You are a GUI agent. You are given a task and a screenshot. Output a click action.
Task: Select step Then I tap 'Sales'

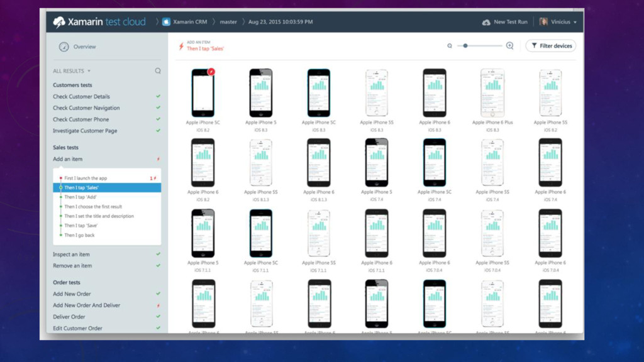(x=107, y=187)
